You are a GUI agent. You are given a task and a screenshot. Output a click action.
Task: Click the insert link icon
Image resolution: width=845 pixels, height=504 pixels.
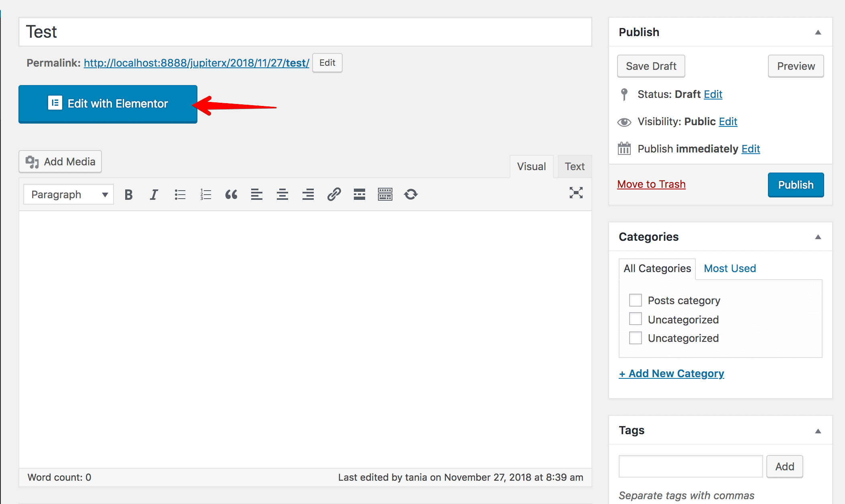pos(334,195)
